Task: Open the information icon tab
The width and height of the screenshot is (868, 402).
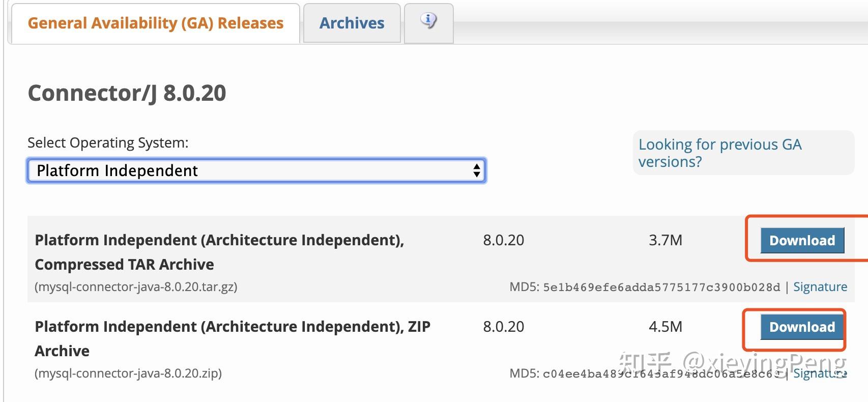Action: click(x=428, y=22)
